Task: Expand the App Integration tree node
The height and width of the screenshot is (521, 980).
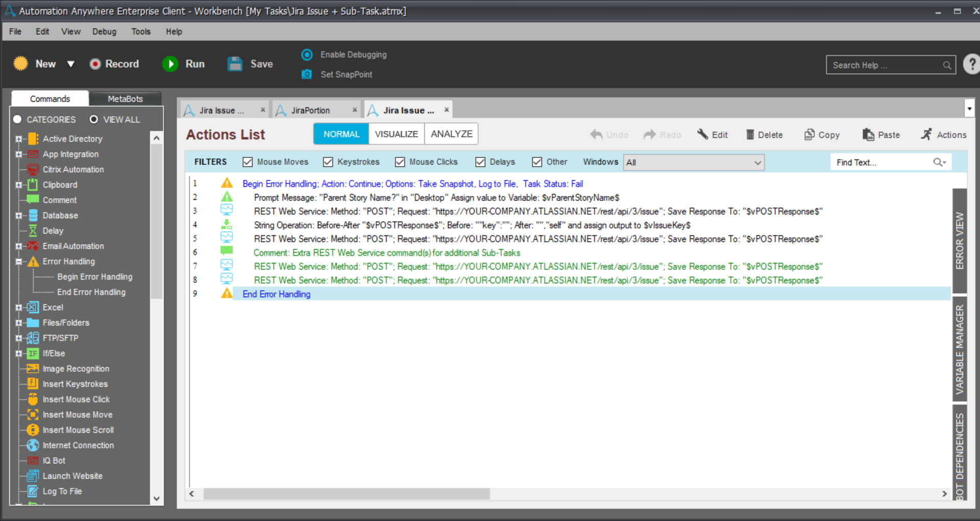Action: coord(18,154)
